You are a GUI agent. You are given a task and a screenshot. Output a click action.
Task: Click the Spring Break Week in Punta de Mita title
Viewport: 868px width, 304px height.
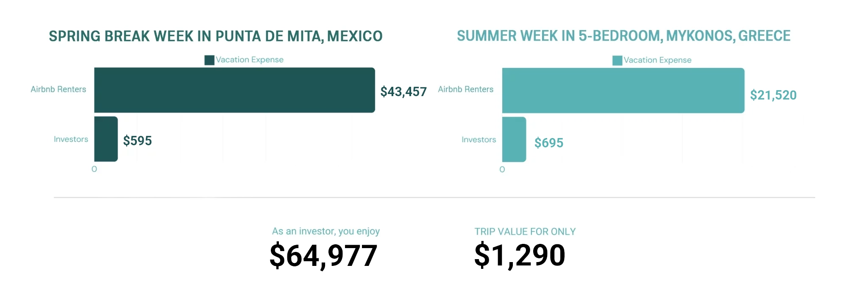click(216, 36)
